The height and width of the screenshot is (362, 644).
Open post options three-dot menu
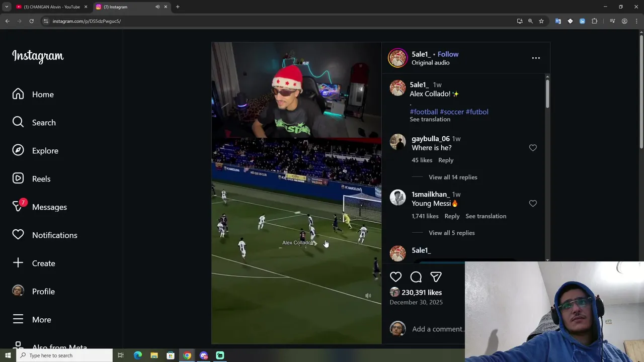[536, 58]
